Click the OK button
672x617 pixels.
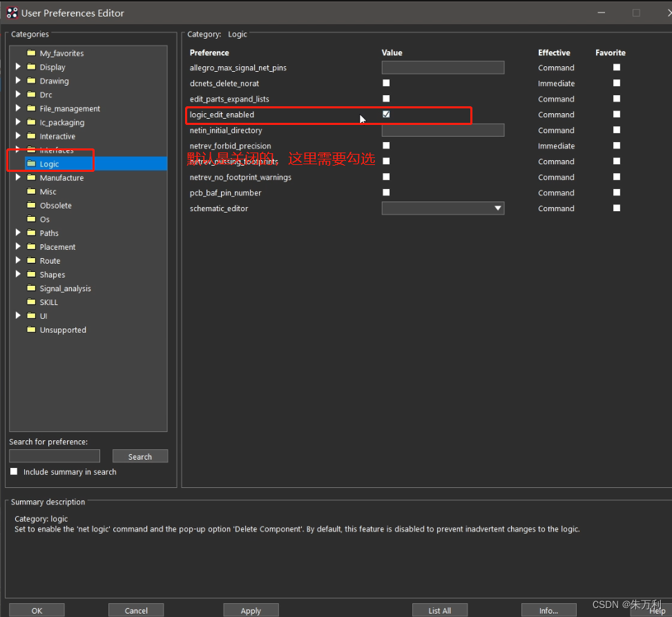point(37,610)
